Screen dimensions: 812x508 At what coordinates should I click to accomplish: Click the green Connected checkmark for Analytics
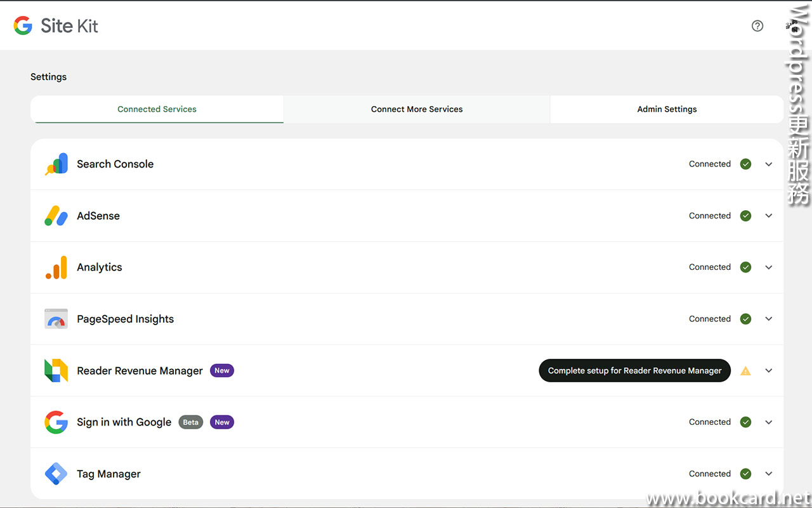tap(745, 267)
